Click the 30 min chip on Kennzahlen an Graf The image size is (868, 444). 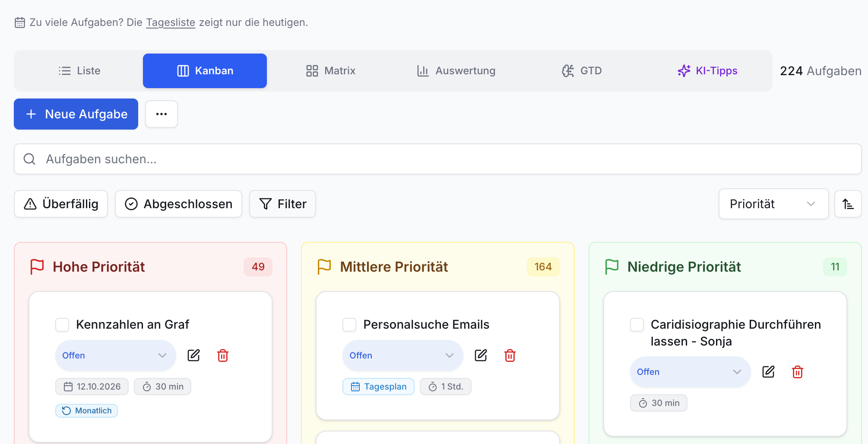(162, 387)
